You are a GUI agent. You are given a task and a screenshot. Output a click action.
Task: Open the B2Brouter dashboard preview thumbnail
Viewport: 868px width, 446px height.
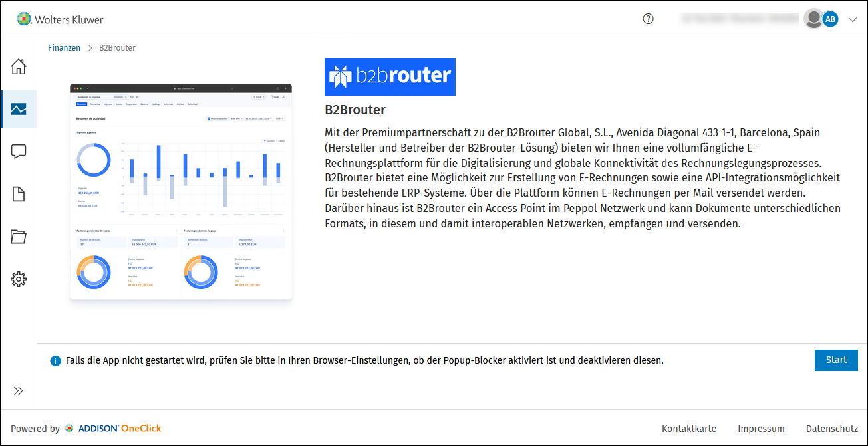[x=181, y=192]
